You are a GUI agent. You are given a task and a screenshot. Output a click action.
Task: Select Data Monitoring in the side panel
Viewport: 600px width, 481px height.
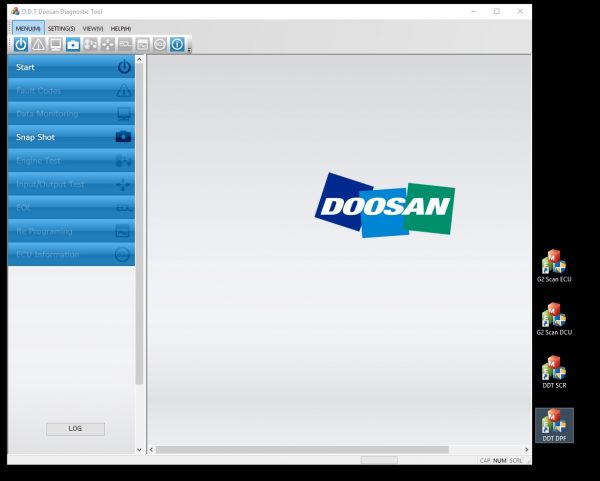pyautogui.click(x=71, y=114)
